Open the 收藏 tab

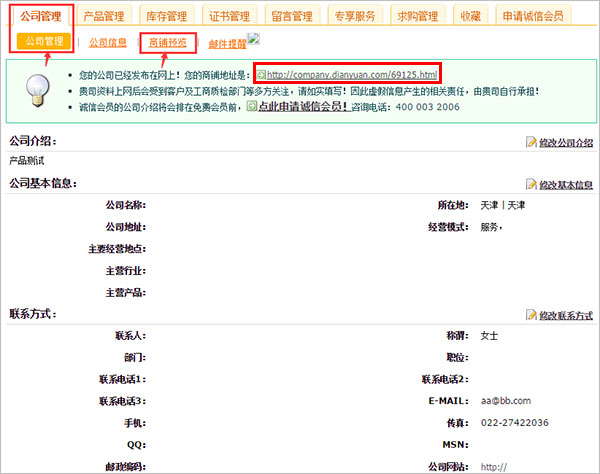(x=470, y=16)
